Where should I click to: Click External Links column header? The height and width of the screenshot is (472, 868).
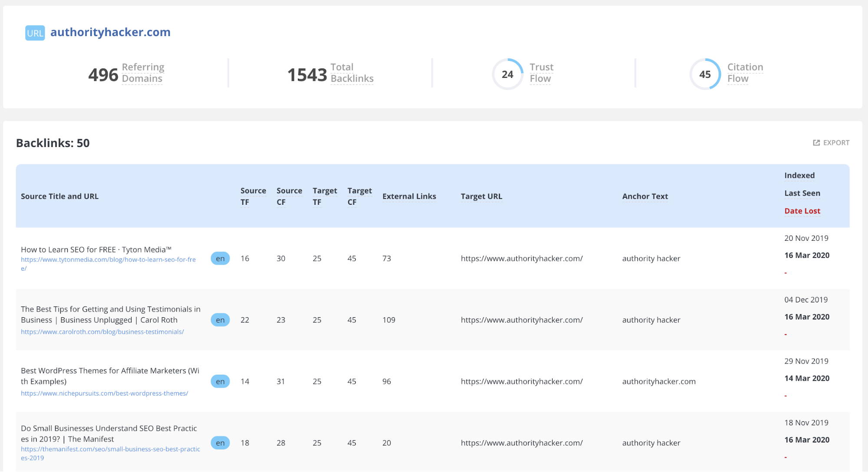[409, 196]
